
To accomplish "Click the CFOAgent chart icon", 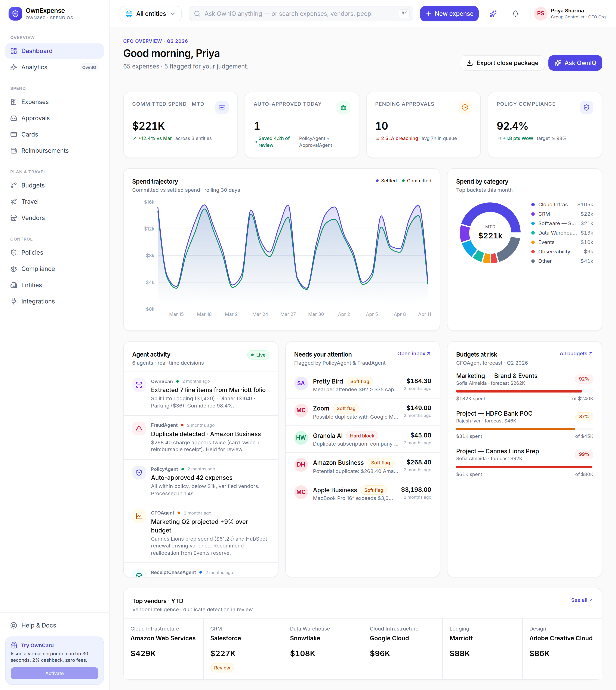I will tap(139, 516).
